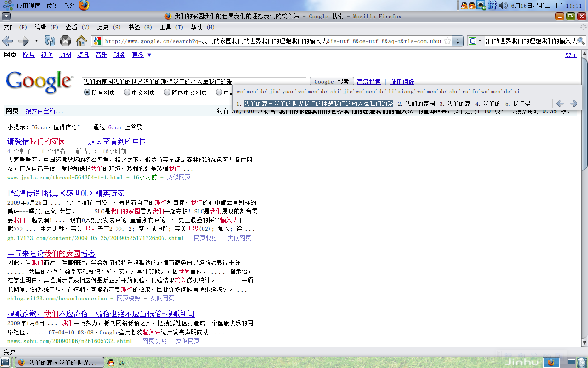Stop loading with the X button

(66, 41)
